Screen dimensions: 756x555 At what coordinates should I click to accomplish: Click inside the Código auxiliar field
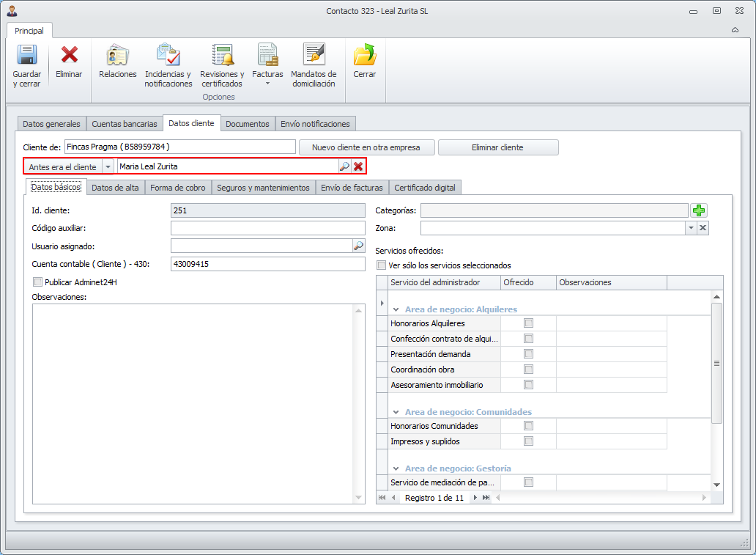pos(267,228)
